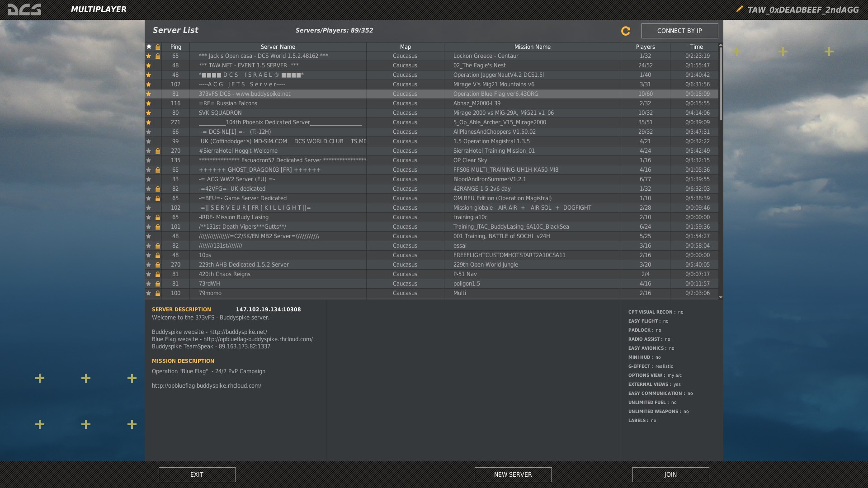Star the 73rdWH server
The height and width of the screenshot is (488, 868).
[x=148, y=284]
